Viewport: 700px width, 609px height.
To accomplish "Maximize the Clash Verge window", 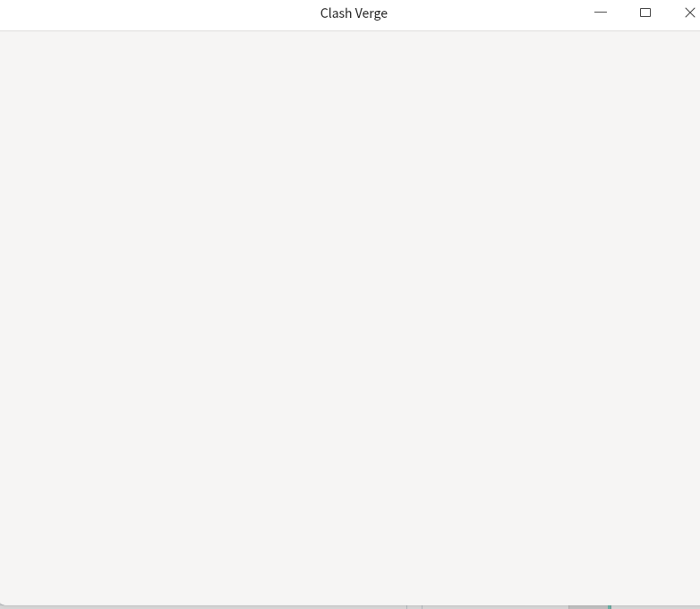I will tap(645, 13).
